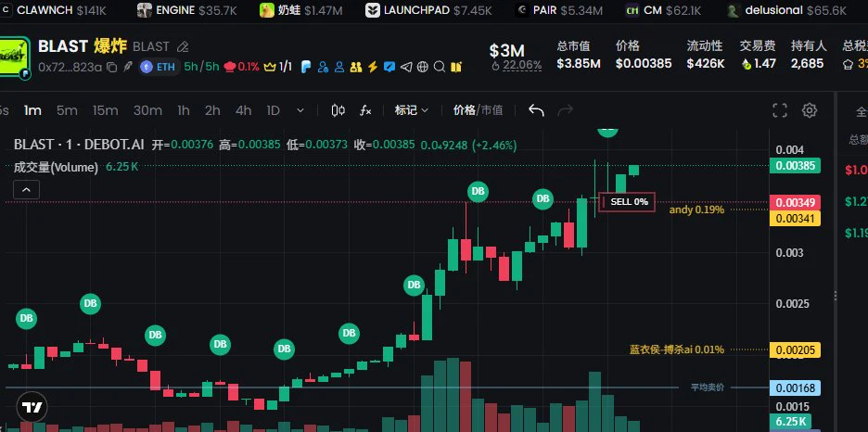868x432 pixels.
Task: Click the 5h/5h age indicator
Action: pos(201,67)
